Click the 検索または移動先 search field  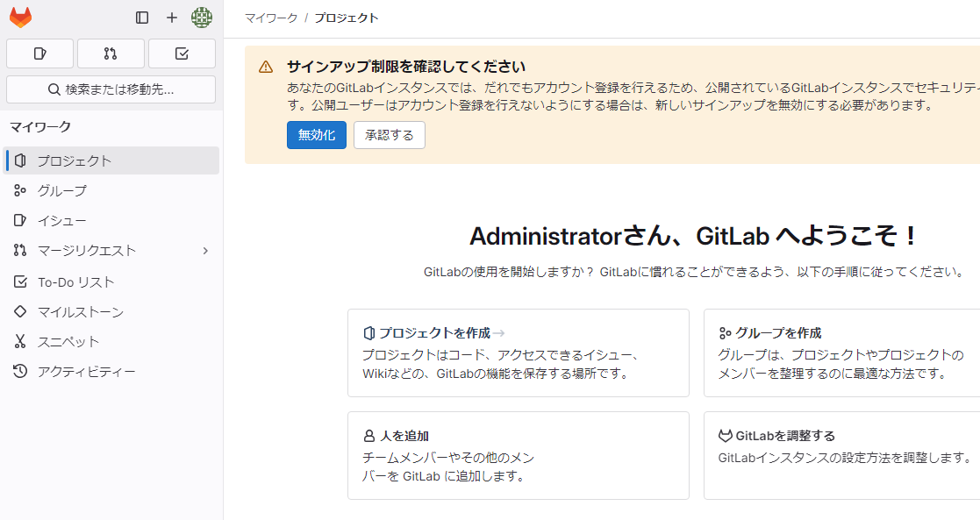point(111,89)
